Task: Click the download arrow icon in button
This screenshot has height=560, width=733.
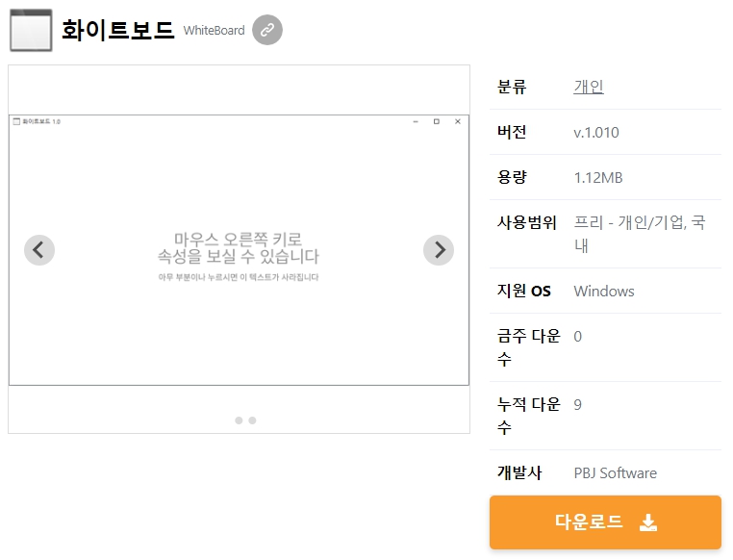Action: click(648, 522)
